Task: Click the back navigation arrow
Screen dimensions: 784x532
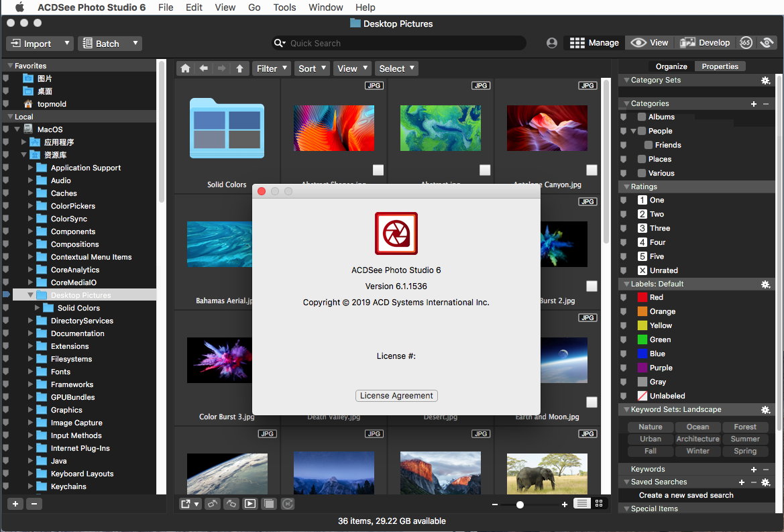Action: [203, 68]
